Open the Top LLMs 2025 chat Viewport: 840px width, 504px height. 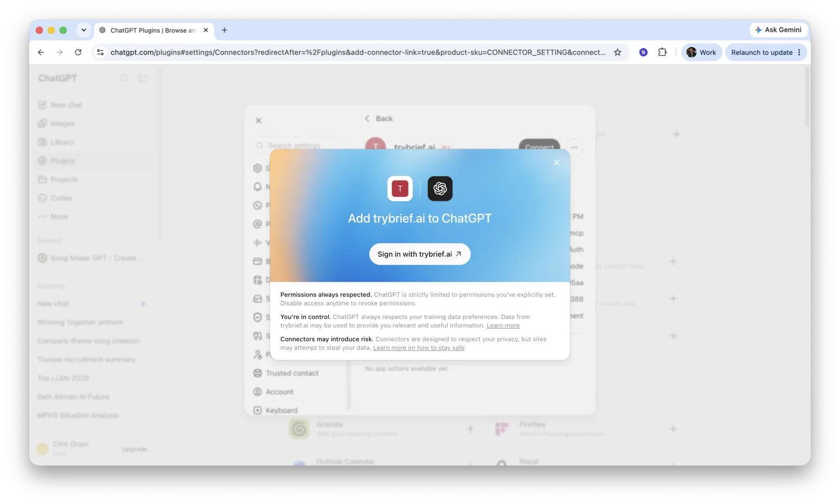pyautogui.click(x=63, y=378)
